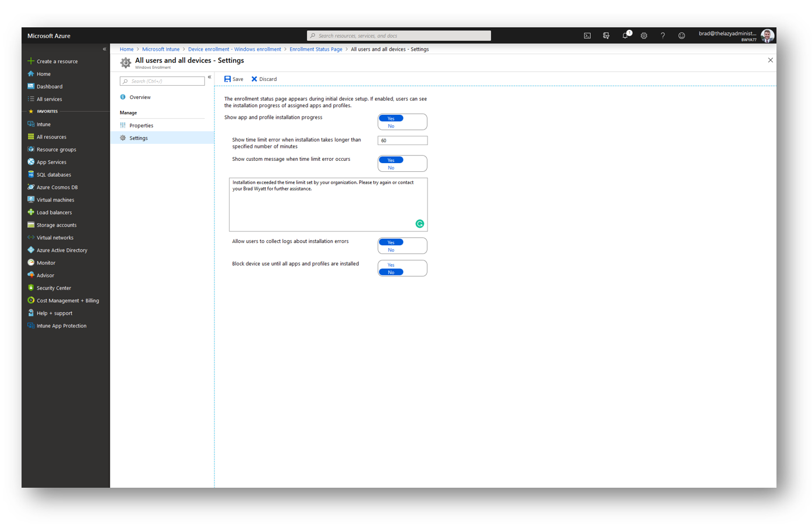Open the notifications bell
This screenshot has height=532, width=812.
tap(625, 36)
